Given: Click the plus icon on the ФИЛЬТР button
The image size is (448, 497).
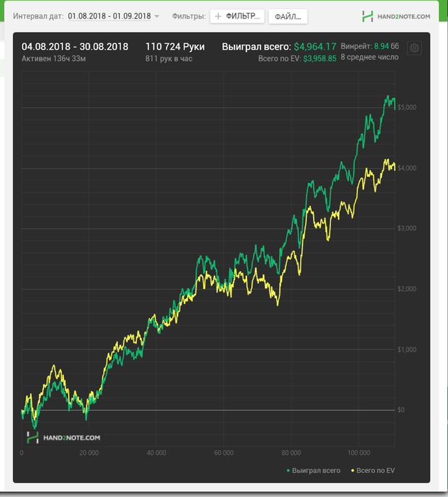Looking at the screenshot, I should click(x=218, y=16).
